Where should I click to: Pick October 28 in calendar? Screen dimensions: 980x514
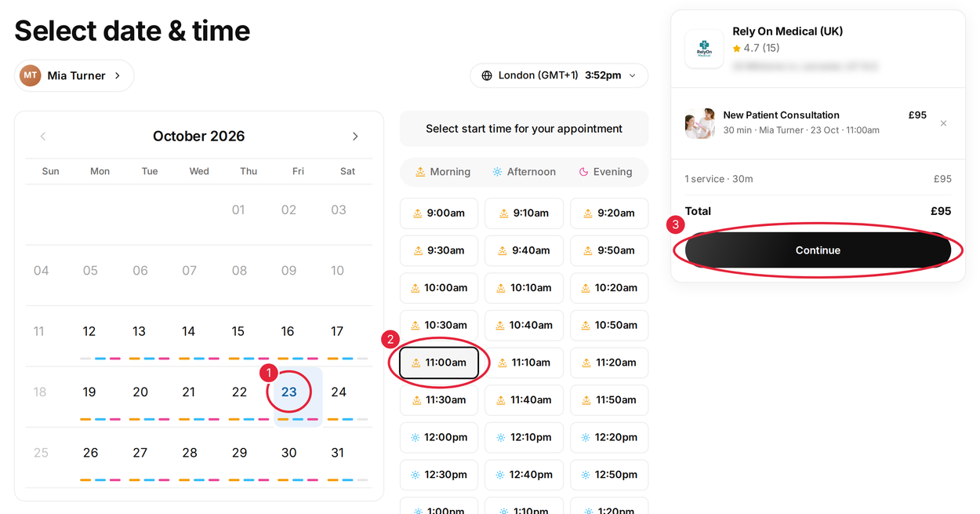190,453
